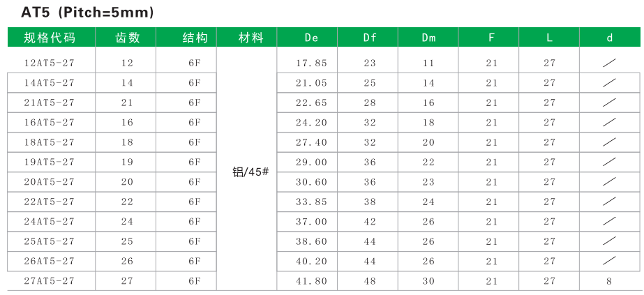This screenshot has height=295, width=644.
Task: Click De value 29.00
Action: tap(311, 162)
